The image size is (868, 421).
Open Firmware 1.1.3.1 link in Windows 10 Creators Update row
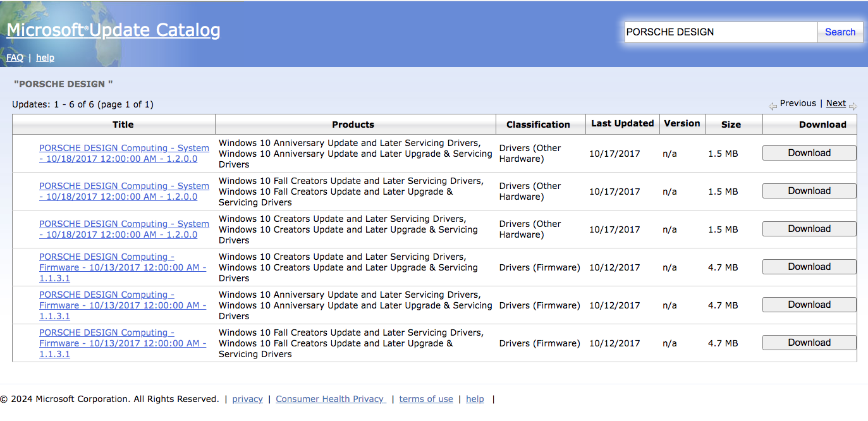click(123, 267)
